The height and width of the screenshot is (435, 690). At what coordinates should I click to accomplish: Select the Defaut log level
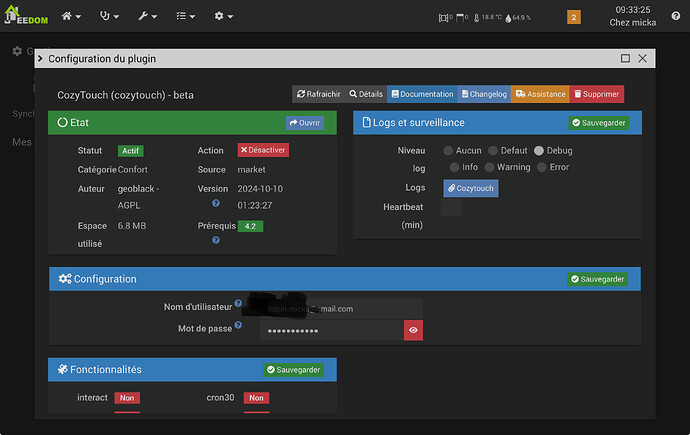point(493,151)
